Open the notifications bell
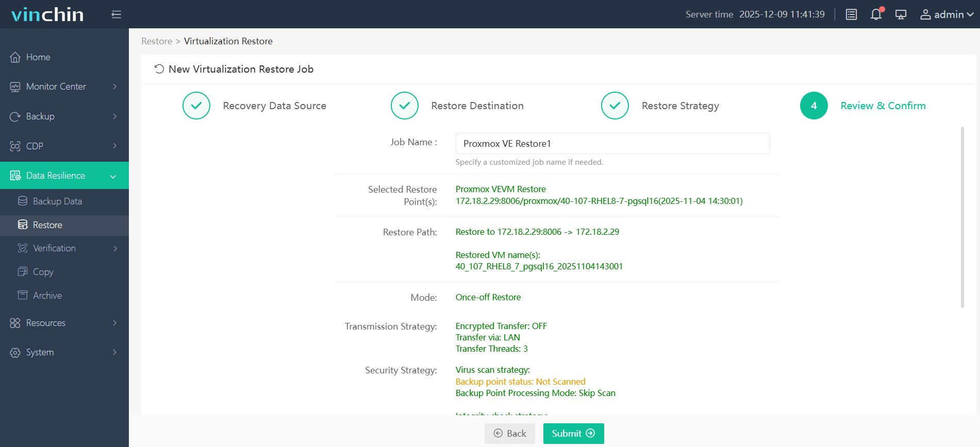The width and height of the screenshot is (980, 447). [876, 14]
